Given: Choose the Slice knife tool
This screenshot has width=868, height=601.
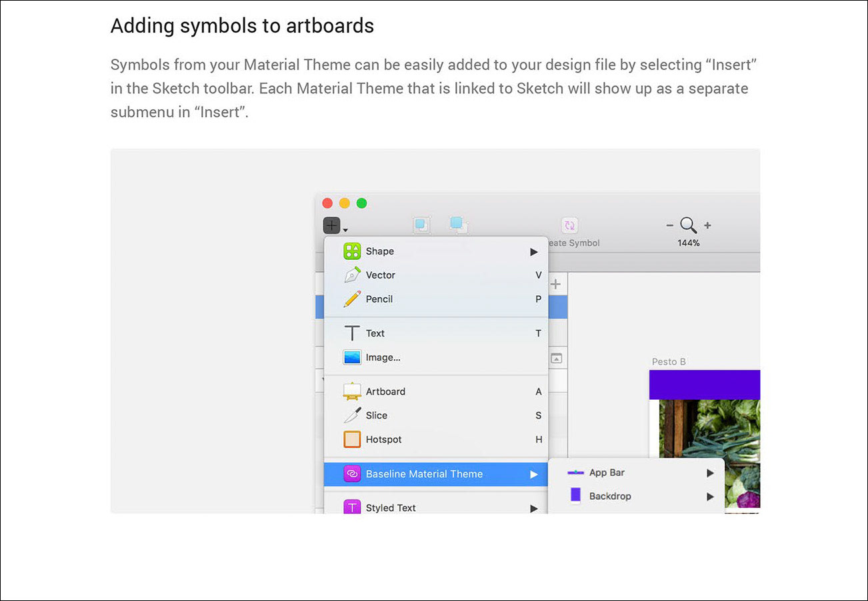Looking at the screenshot, I should (352, 415).
